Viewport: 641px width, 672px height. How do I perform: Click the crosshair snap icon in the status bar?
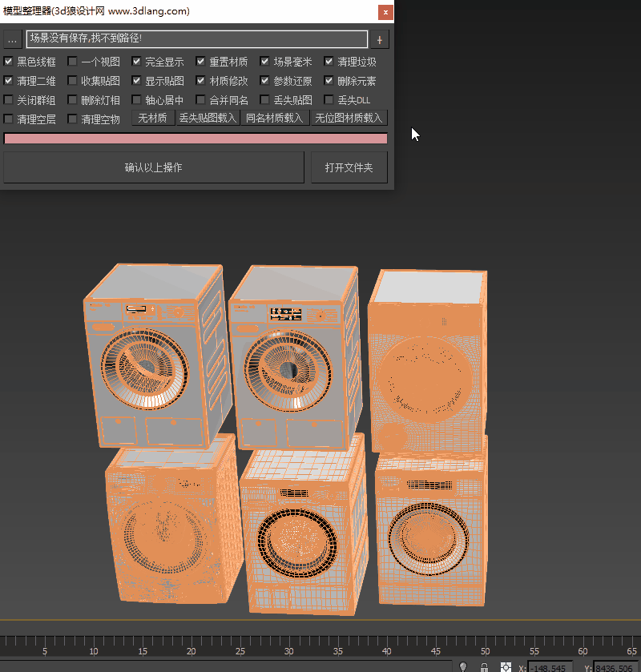click(506, 666)
